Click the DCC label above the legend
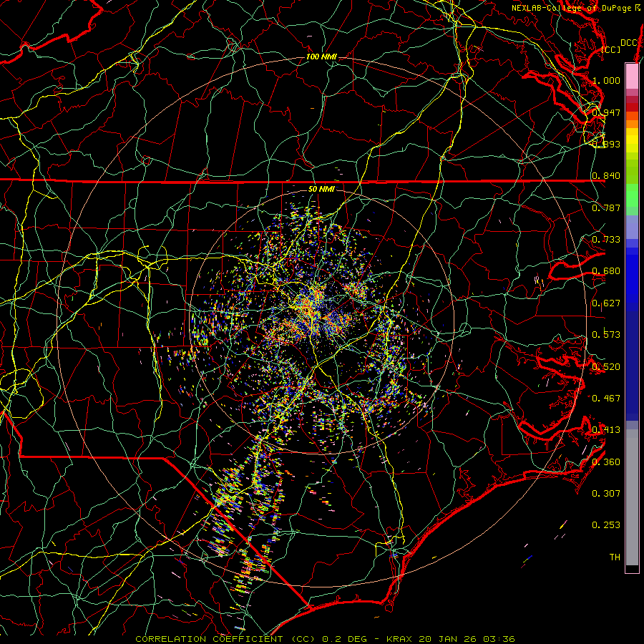Image resolution: width=644 pixels, height=644 pixels. (x=628, y=43)
